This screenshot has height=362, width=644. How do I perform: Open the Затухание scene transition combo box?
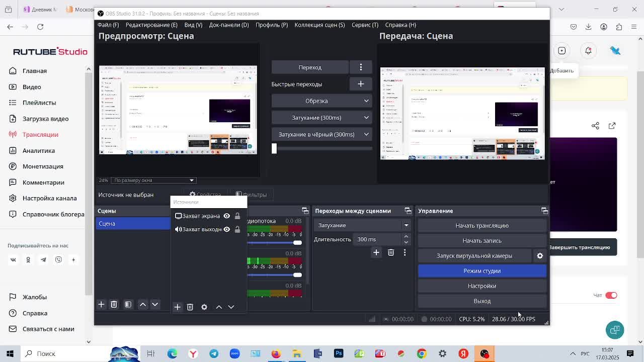[x=362, y=225]
